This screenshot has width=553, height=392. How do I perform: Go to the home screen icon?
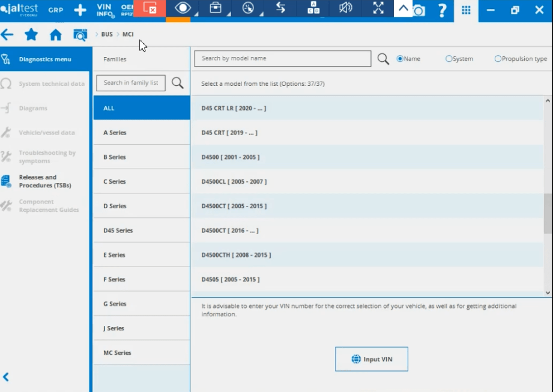pyautogui.click(x=56, y=35)
